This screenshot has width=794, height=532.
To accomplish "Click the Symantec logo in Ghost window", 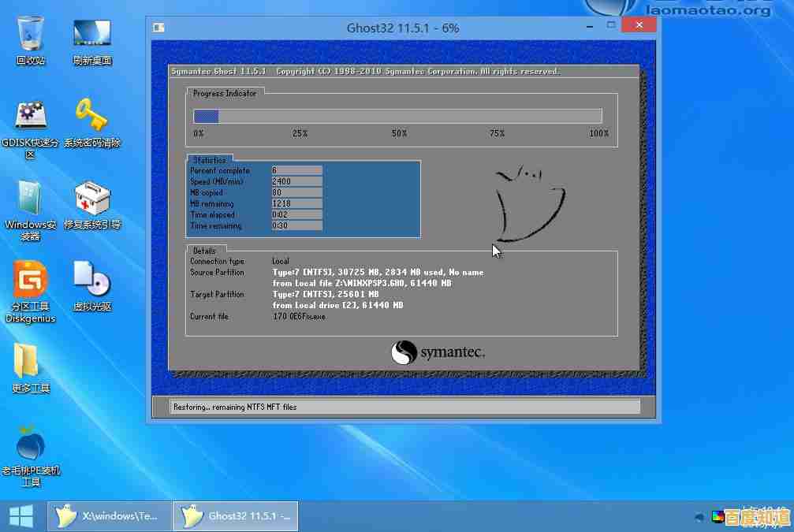I will pyautogui.click(x=438, y=352).
